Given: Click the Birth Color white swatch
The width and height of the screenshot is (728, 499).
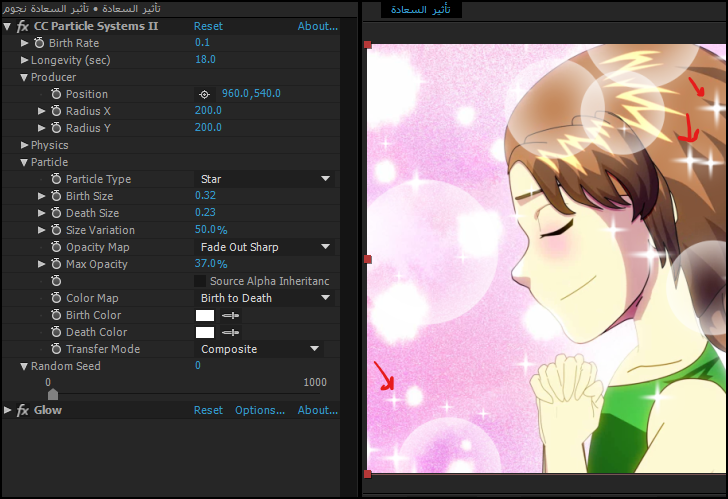Looking at the screenshot, I should [x=205, y=315].
